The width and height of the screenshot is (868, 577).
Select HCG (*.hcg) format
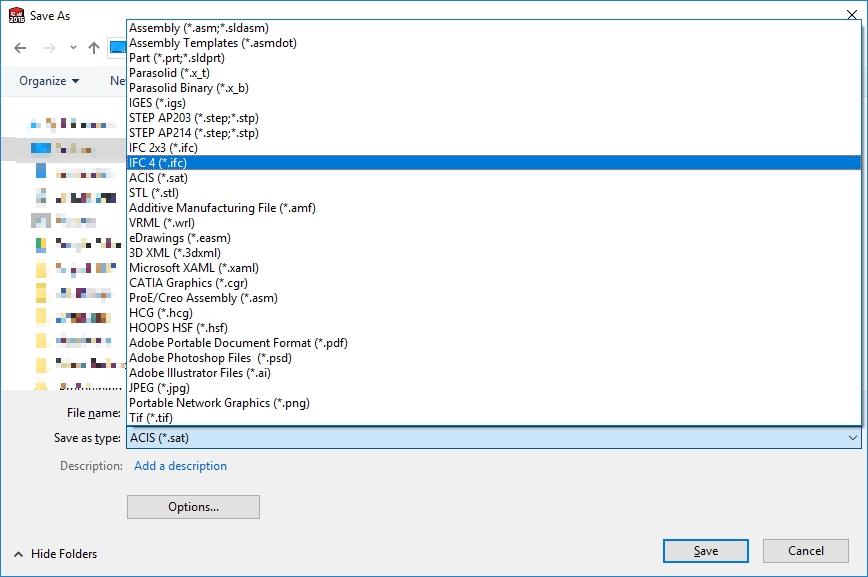pos(494,312)
